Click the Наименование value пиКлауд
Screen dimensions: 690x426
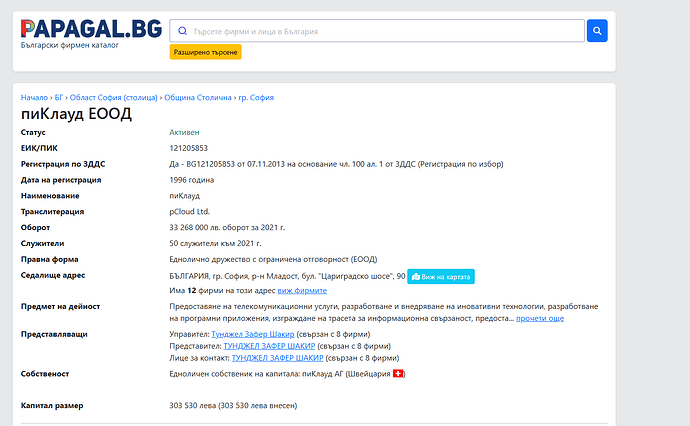(x=184, y=196)
